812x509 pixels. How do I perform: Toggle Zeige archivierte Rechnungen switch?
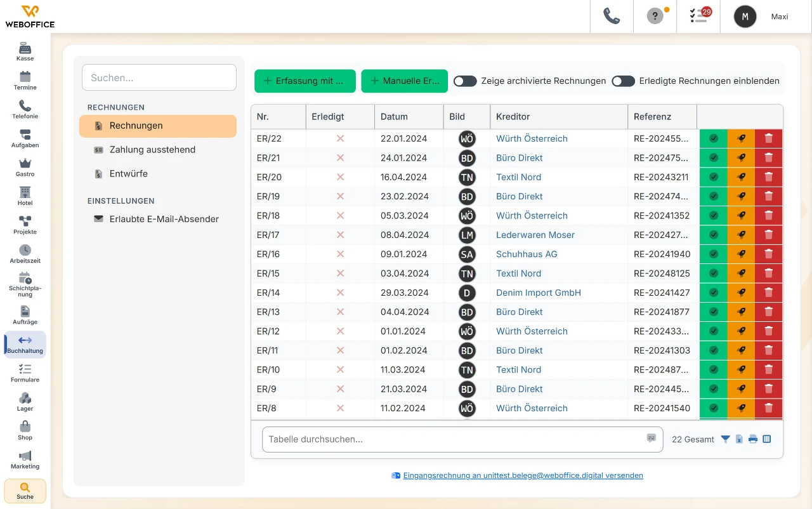(x=465, y=81)
